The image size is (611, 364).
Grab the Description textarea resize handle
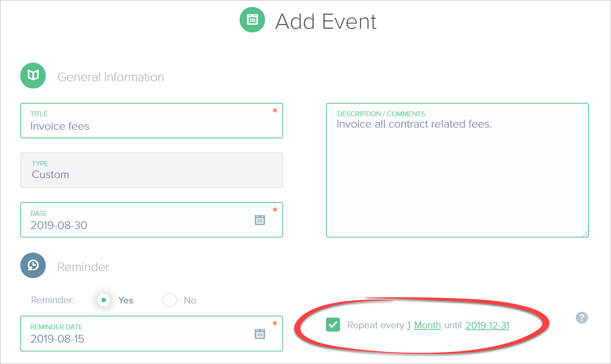tap(585, 233)
